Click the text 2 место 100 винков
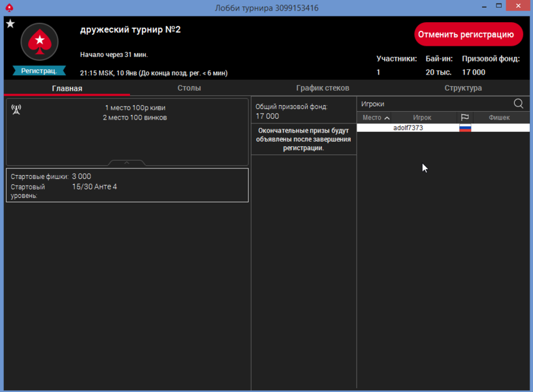 pos(135,118)
